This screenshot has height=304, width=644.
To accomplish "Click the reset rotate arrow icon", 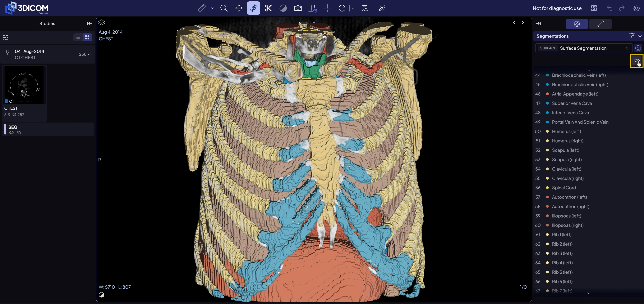I will pos(342,8).
